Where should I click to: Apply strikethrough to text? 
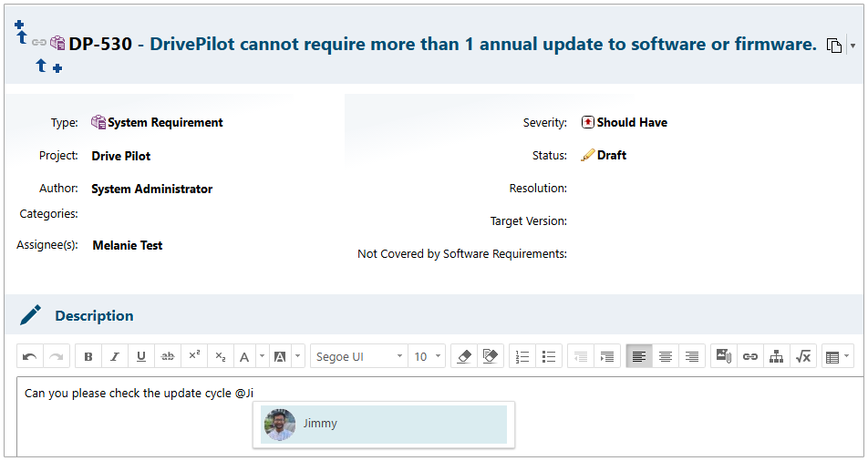click(168, 356)
